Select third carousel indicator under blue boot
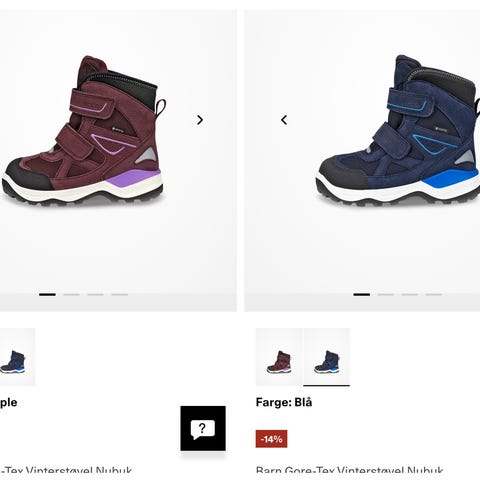This screenshot has width=480, height=480. (x=410, y=295)
